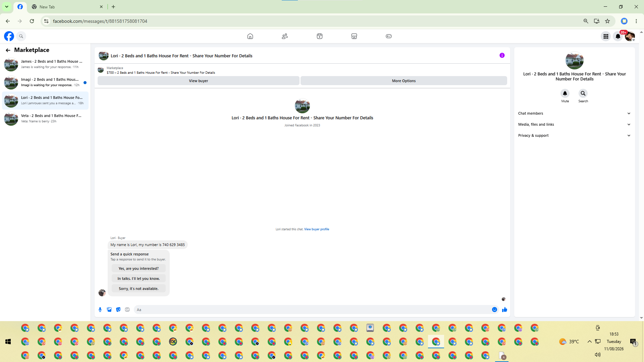
Task: Show hidden system tray icons chevron
Action: click(x=589, y=342)
